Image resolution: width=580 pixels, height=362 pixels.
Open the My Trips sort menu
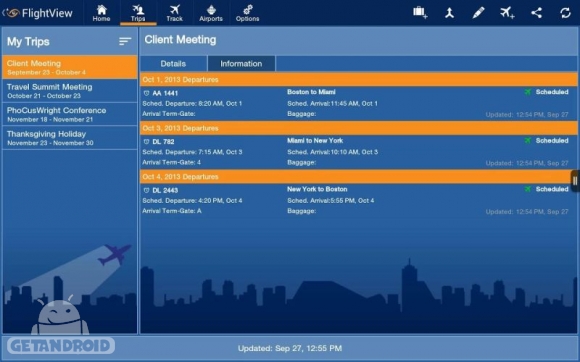125,41
